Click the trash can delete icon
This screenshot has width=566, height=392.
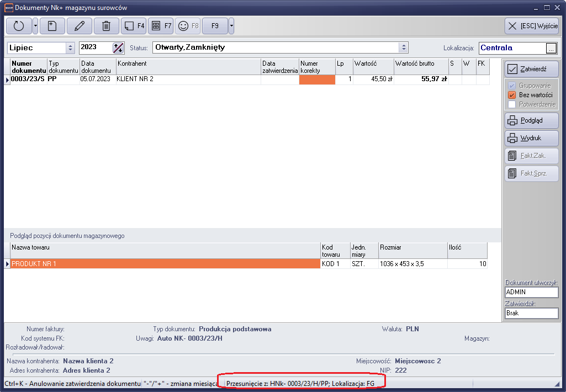pyautogui.click(x=106, y=26)
